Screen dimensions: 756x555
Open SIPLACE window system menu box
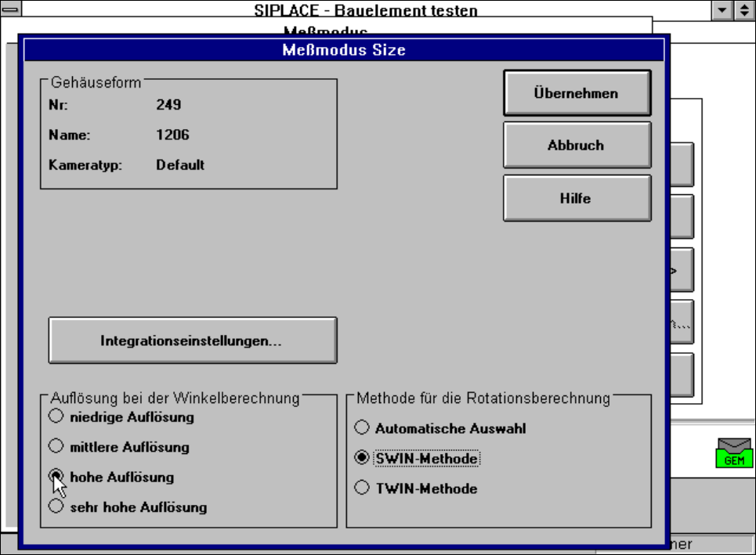point(11,9)
